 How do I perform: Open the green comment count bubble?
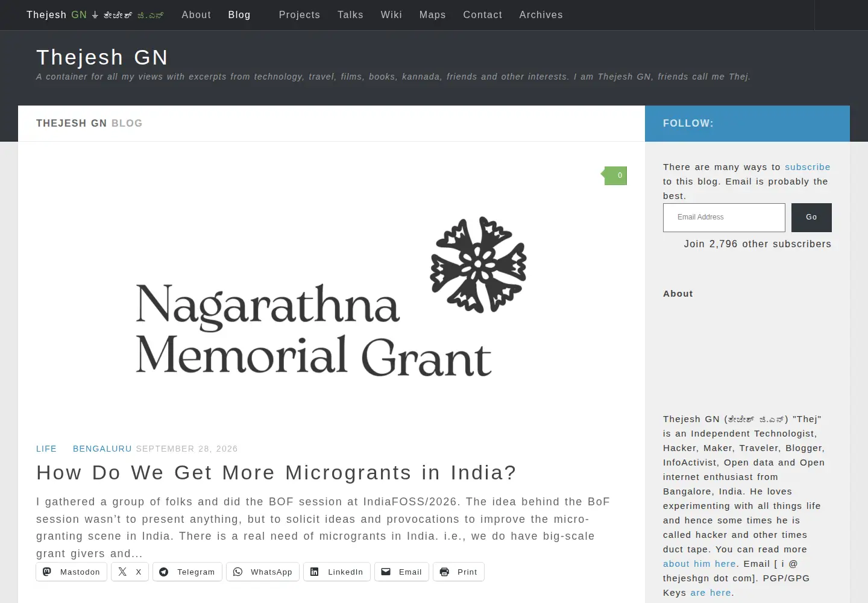tap(615, 175)
